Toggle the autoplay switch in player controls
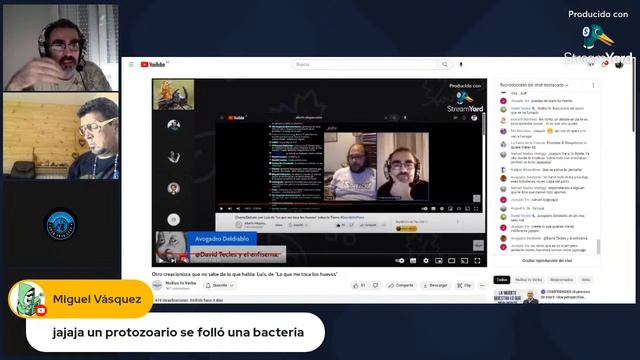The image size is (640, 360). (400, 261)
